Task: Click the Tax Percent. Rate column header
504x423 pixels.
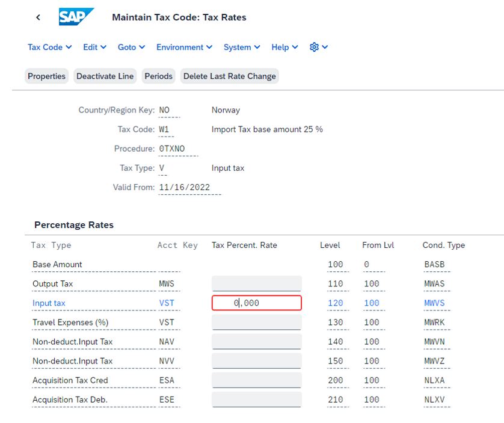Action: coord(244,245)
